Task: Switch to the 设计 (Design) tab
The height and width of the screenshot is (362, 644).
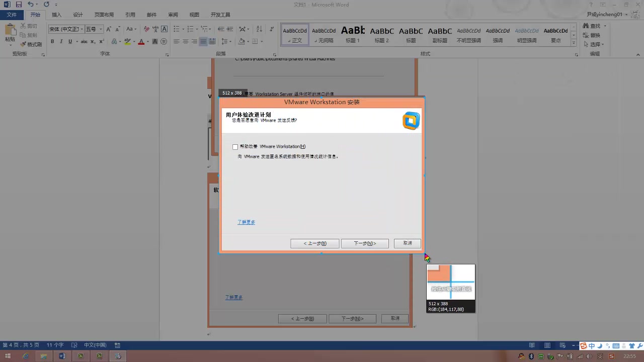Action: pyautogui.click(x=77, y=15)
